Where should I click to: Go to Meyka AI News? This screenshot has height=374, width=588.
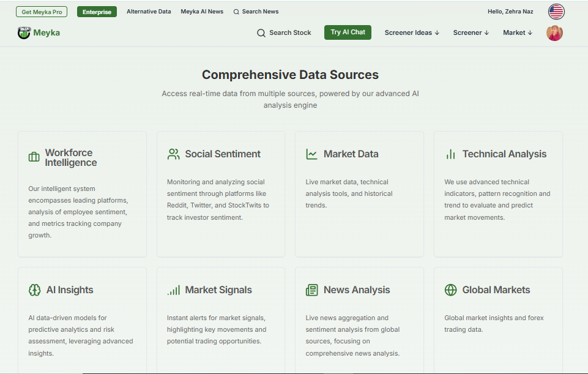point(202,12)
